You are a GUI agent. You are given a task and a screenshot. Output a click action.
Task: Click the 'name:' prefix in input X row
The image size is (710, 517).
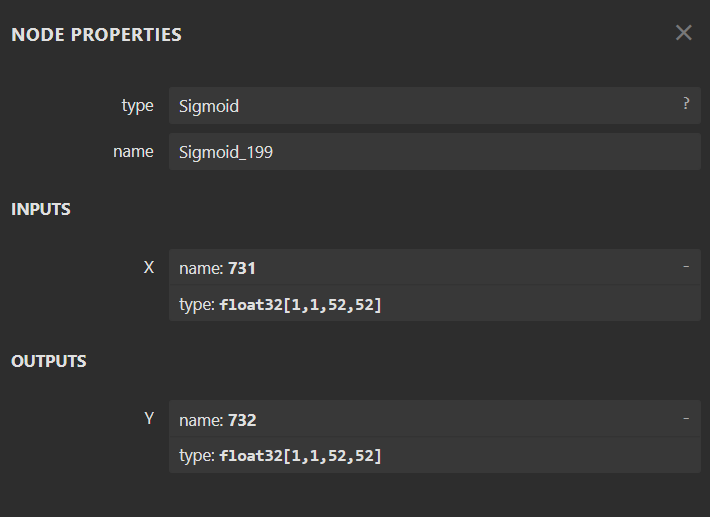point(201,268)
